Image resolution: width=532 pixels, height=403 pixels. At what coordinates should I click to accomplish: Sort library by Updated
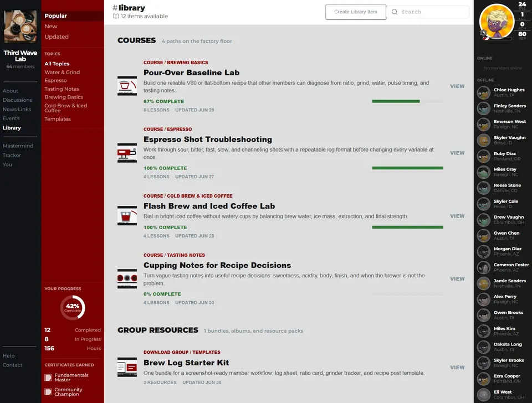tap(57, 37)
